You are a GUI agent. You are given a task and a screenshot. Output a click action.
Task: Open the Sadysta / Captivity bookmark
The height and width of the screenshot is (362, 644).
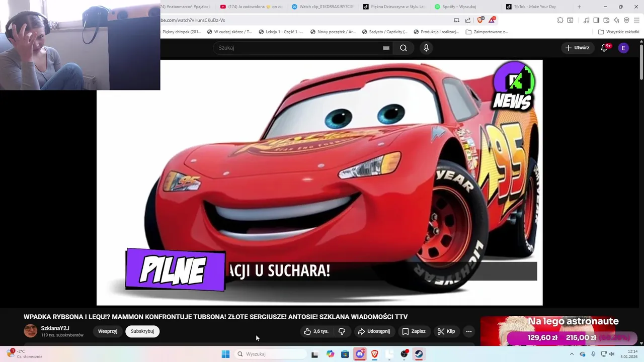click(384, 32)
